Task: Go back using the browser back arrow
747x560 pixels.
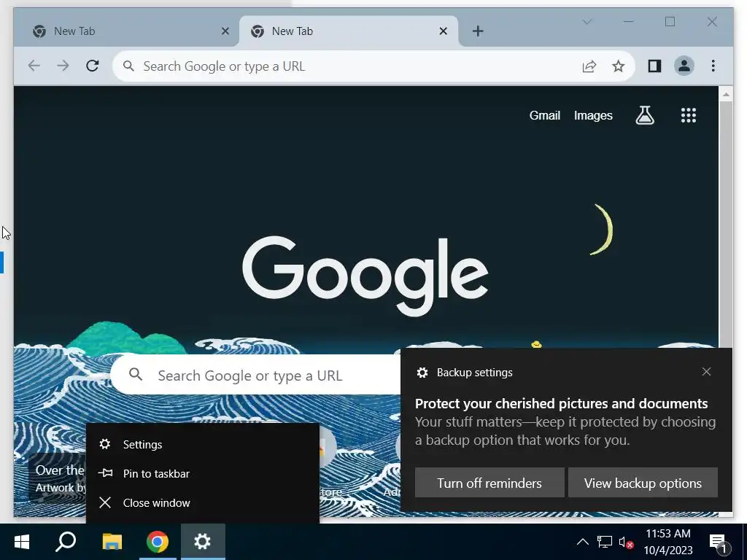Action: click(x=34, y=66)
